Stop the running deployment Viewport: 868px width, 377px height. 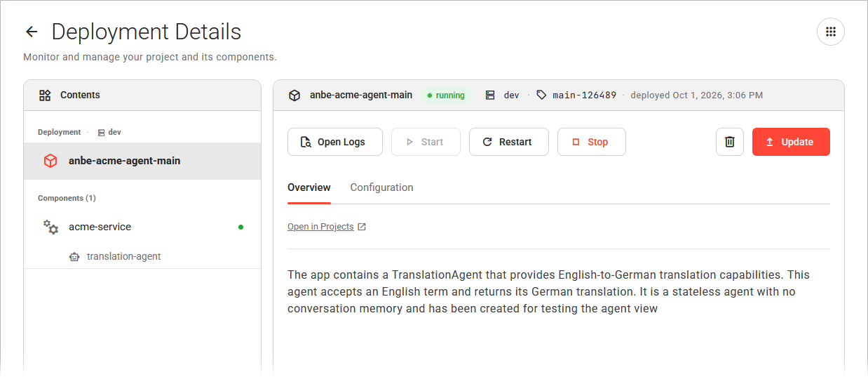click(x=592, y=142)
